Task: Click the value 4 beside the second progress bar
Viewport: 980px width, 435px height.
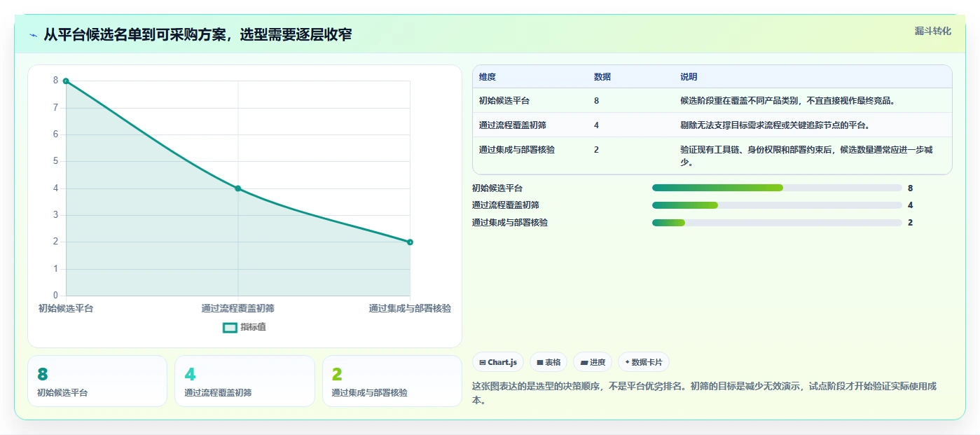Action: pos(910,205)
